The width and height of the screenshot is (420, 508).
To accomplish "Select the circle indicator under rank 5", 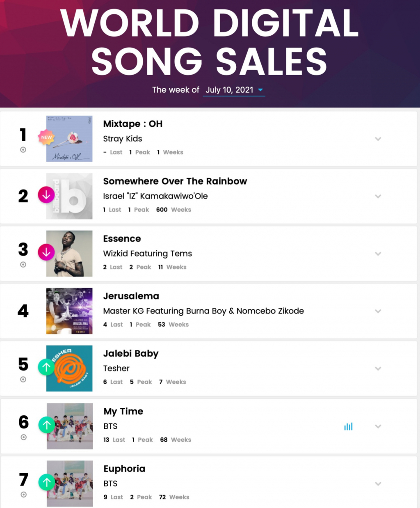I will pyautogui.click(x=23, y=380).
